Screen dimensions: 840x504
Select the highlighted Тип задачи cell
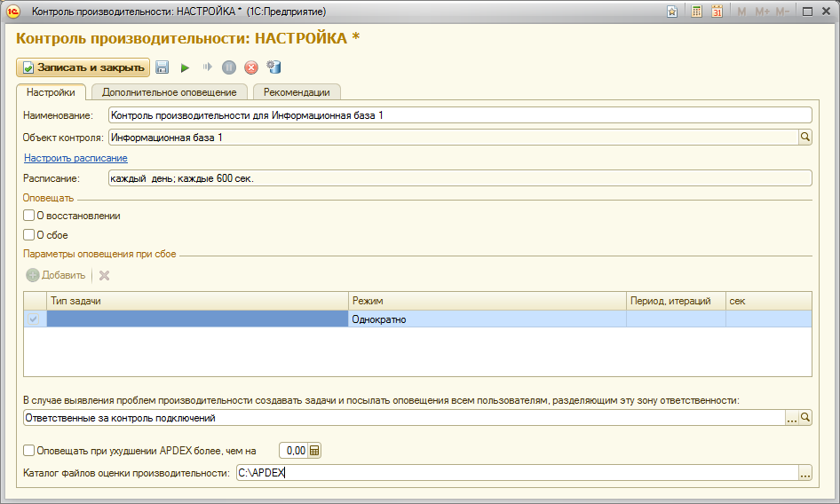tap(198, 319)
